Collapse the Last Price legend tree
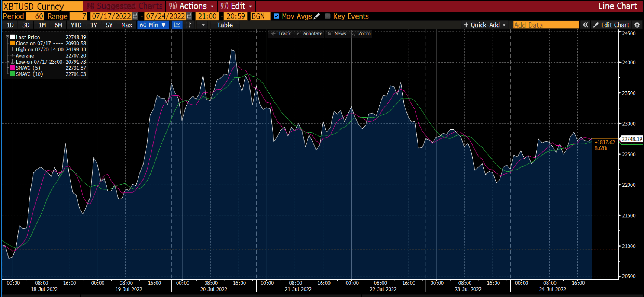Screen dimensions: 644x297 [x=7, y=37]
